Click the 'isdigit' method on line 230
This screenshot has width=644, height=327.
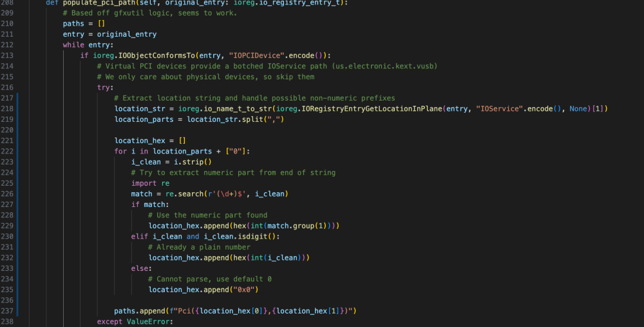tap(252, 237)
